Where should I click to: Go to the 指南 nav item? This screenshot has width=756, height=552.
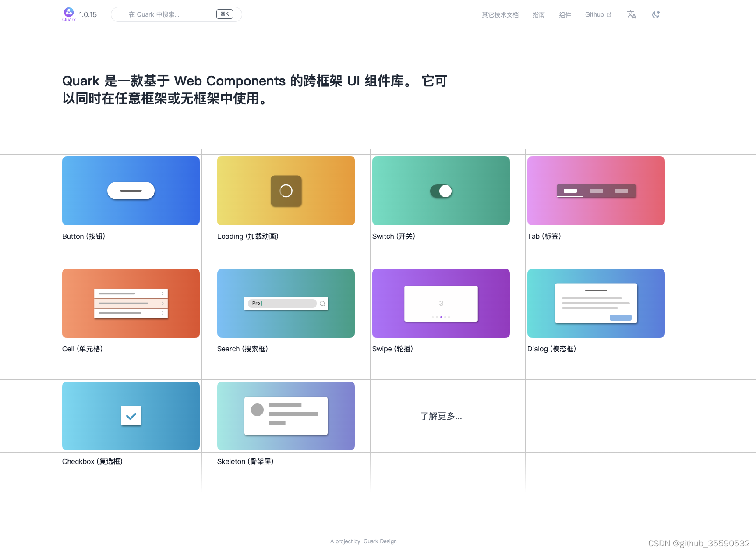tap(539, 15)
